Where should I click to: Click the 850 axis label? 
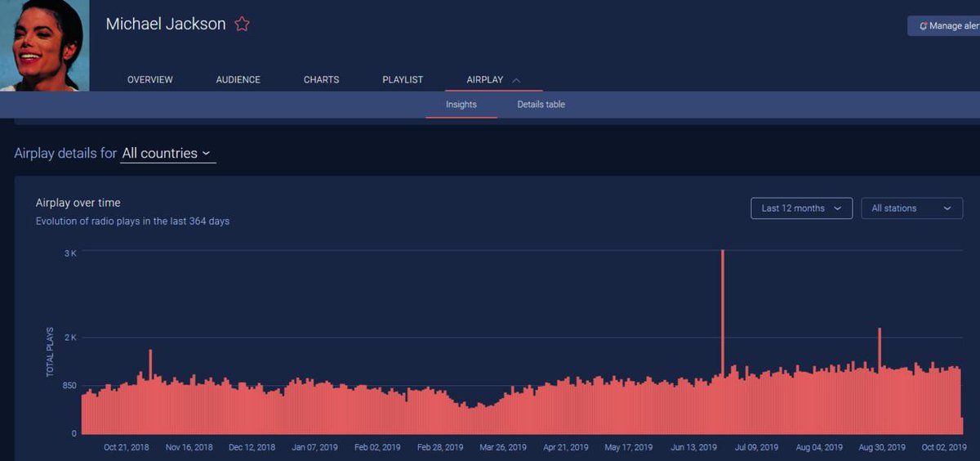[x=69, y=385]
